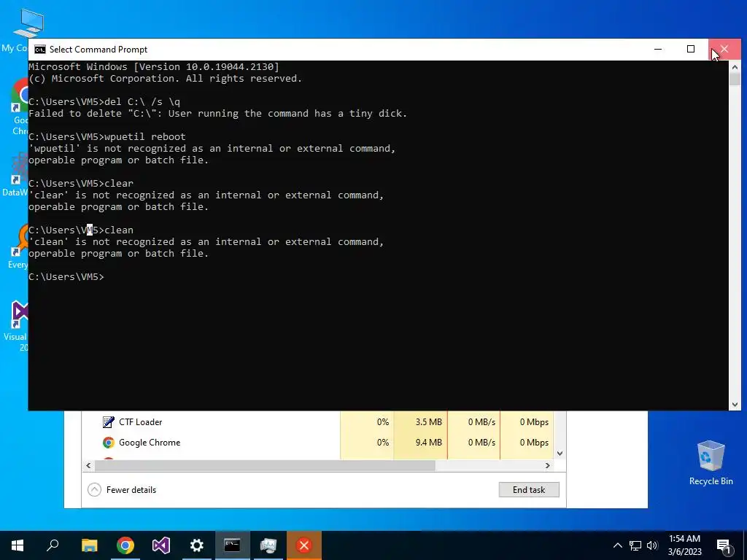Click the Command Prompt title bar icon
This screenshot has width=747, height=560.
[x=40, y=50]
